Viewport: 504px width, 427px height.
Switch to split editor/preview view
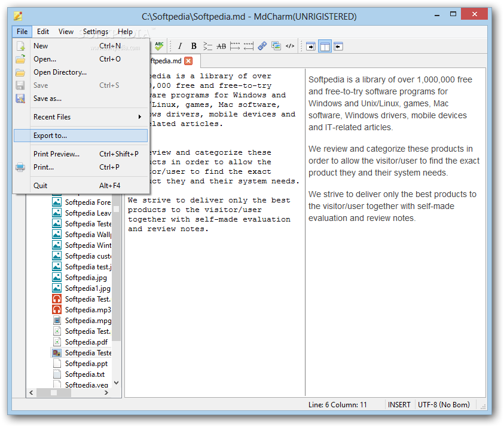click(325, 47)
